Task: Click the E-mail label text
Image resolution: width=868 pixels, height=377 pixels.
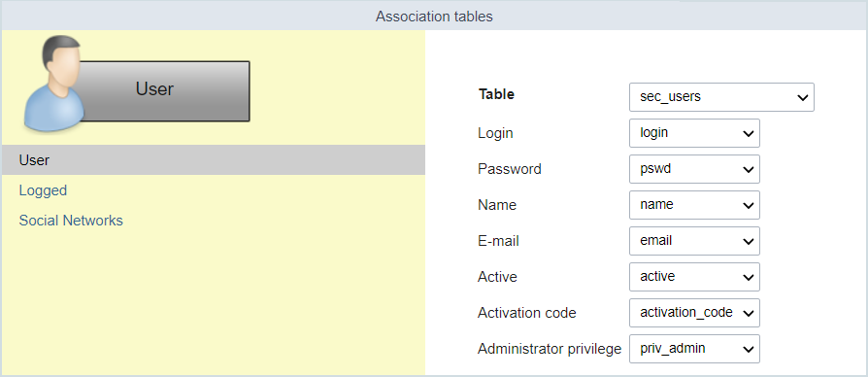Action: click(x=498, y=241)
